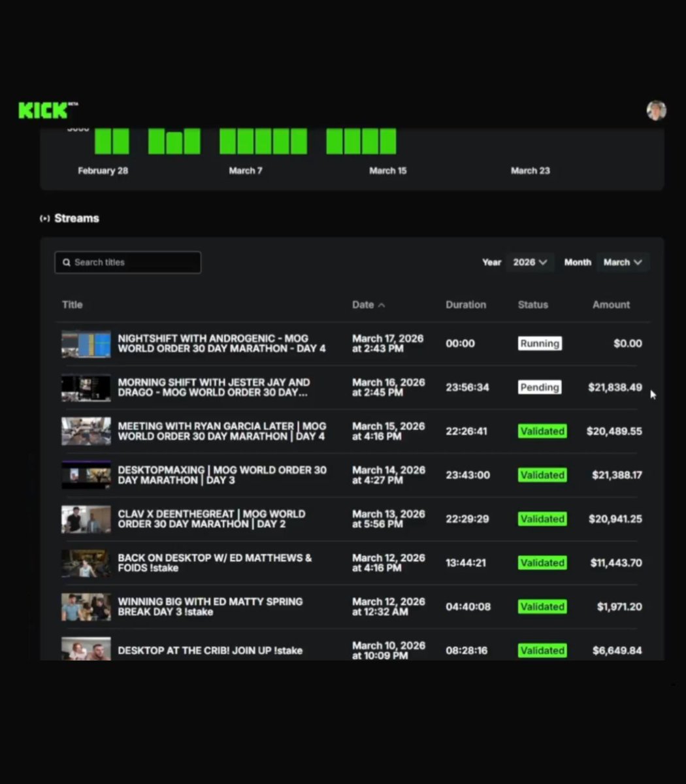The width and height of the screenshot is (686, 784).
Task: Sort by Date column arrow
Action: (x=382, y=305)
